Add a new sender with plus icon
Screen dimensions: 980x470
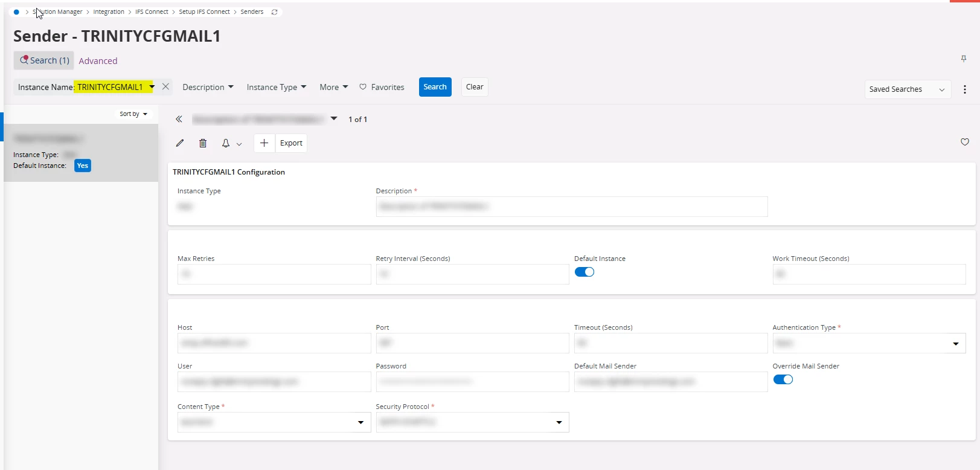pyautogui.click(x=264, y=143)
